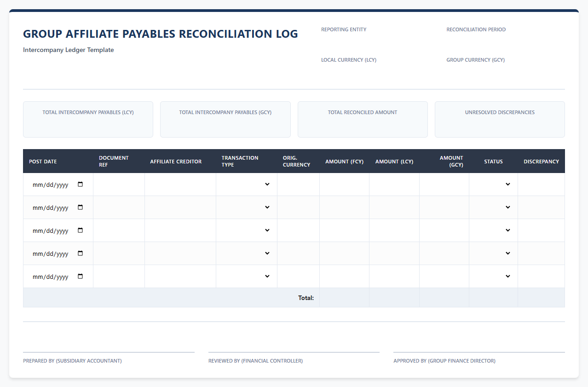Click the Reconciliation Period label
The height and width of the screenshot is (387, 588).
pyautogui.click(x=476, y=29)
